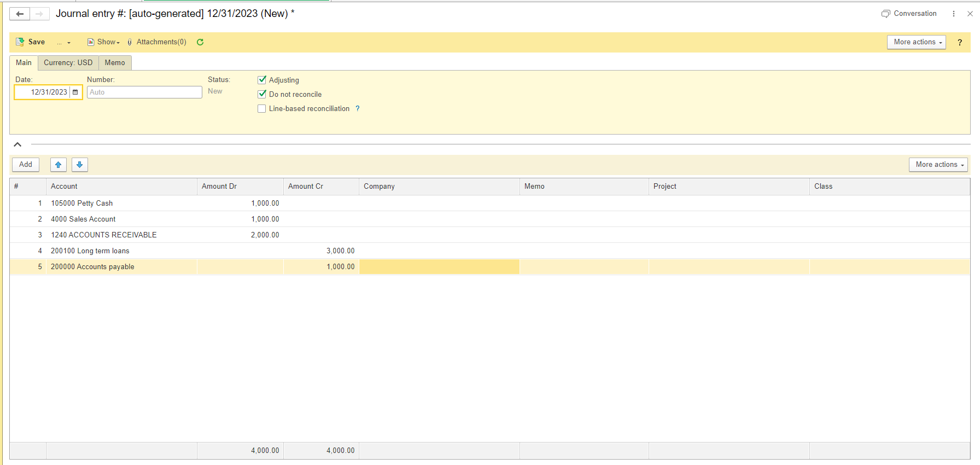980x465 pixels.
Task: Open the Line-based reconciliation help question mark
Action: 358,109
